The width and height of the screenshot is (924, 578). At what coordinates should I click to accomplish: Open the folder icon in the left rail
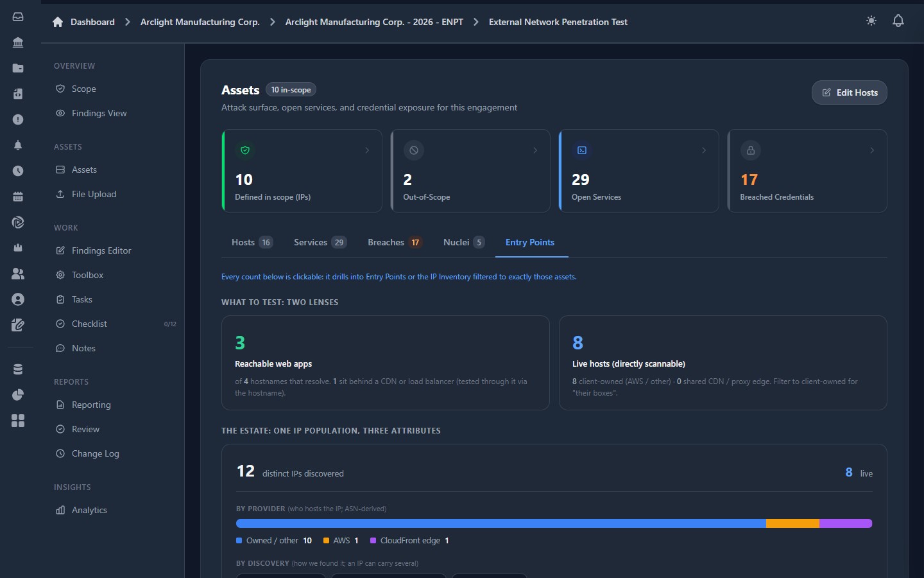[x=18, y=68]
